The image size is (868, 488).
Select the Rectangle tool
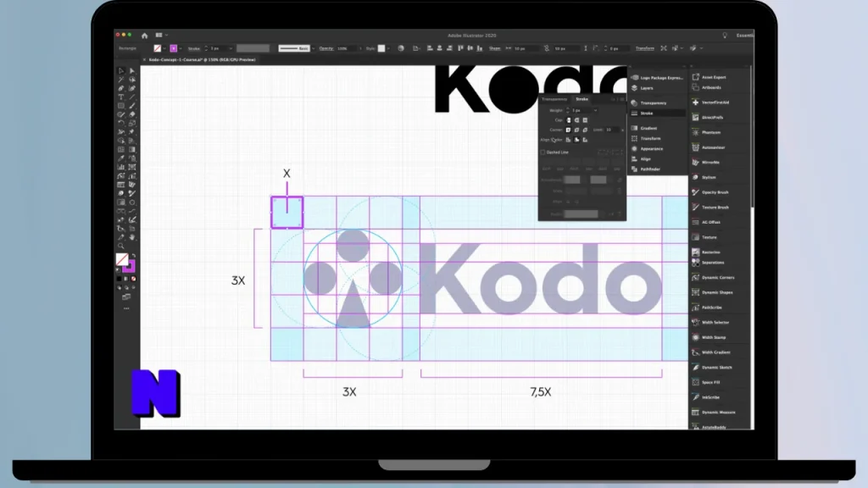120,106
